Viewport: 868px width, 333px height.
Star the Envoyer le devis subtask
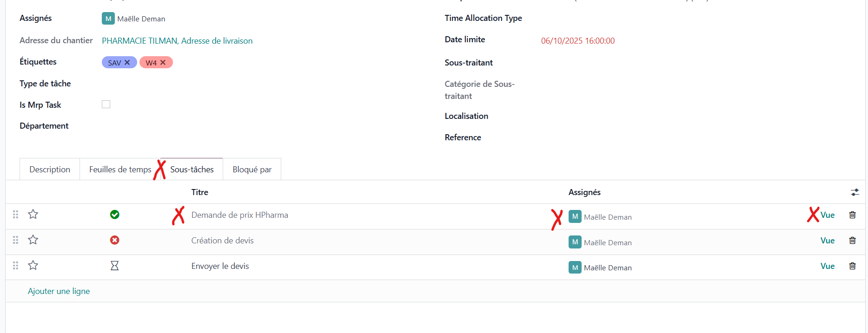[33, 265]
